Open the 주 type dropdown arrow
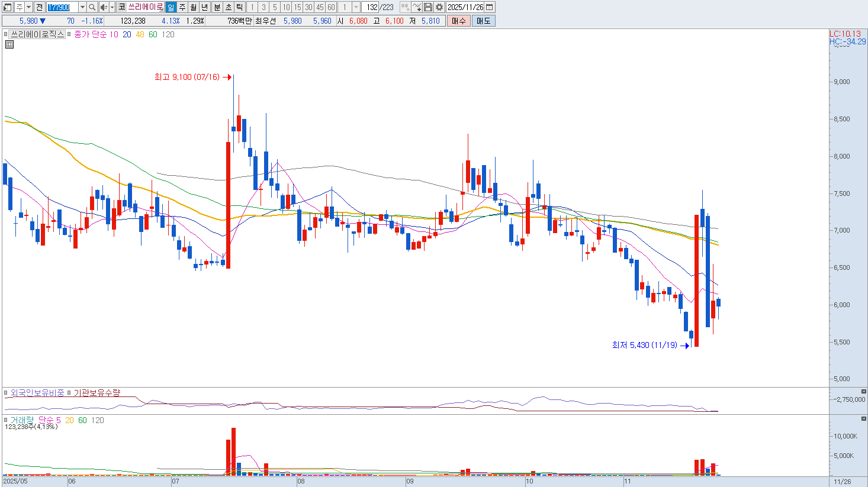Screen dimensions: 868x487 [x=28, y=7]
